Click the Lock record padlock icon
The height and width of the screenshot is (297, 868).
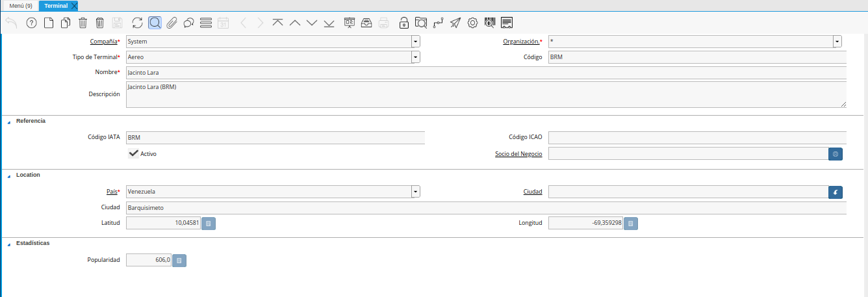click(x=404, y=23)
